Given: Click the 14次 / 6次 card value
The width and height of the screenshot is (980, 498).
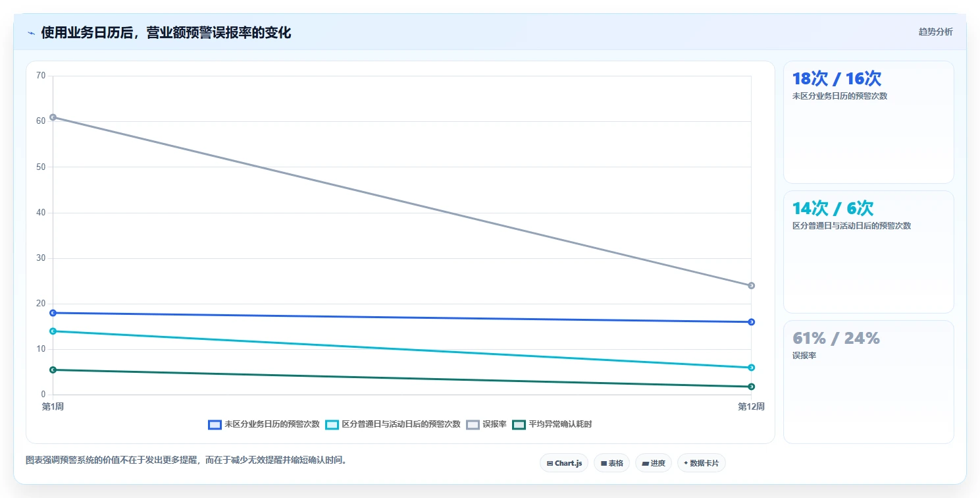Looking at the screenshot, I should [x=833, y=208].
